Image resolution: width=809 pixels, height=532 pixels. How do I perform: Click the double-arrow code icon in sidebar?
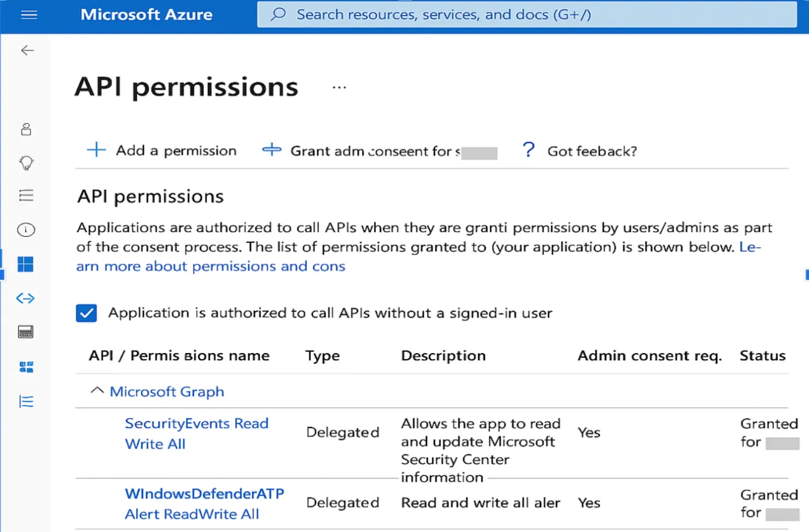coord(26,298)
